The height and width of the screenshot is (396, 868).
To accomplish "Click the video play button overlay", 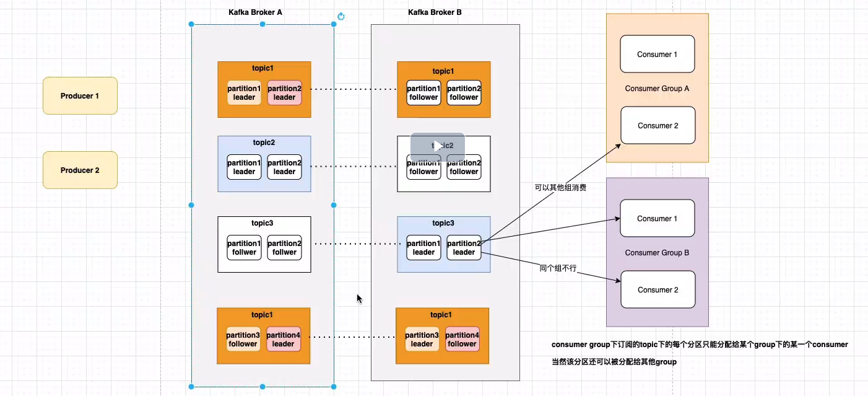I will pos(438,147).
